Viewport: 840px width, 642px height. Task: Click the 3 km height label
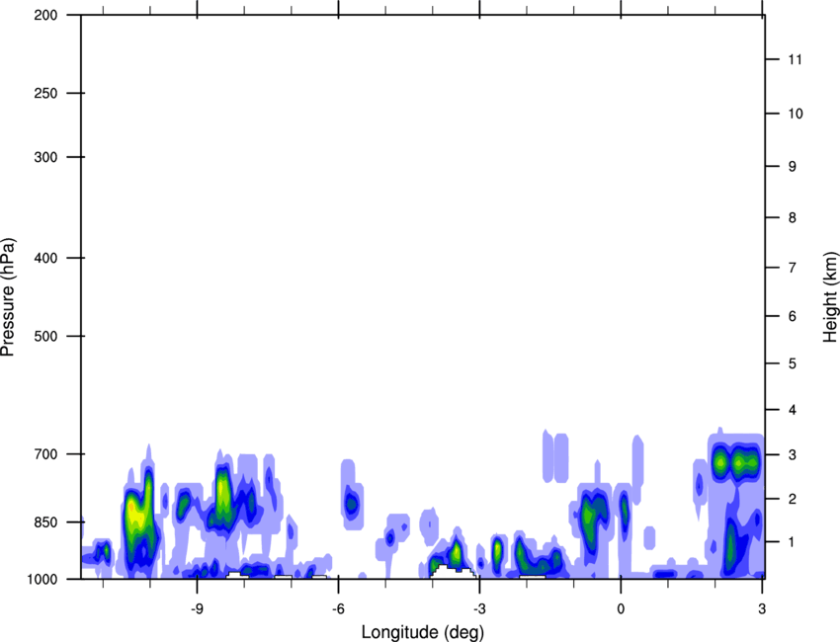793,455
